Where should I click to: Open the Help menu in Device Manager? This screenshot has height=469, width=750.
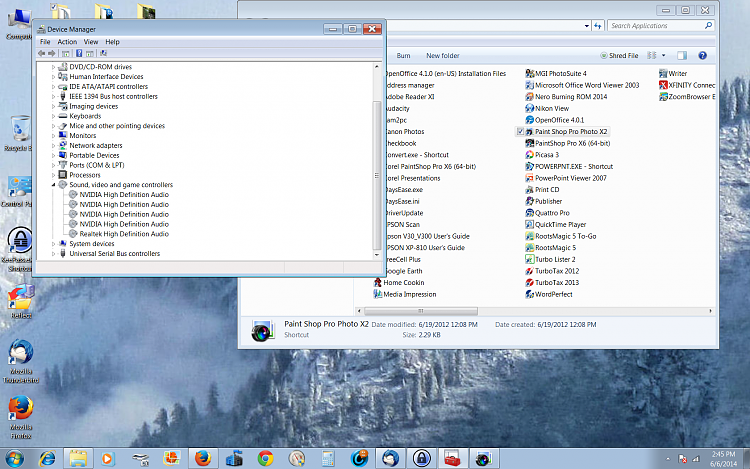click(x=112, y=42)
